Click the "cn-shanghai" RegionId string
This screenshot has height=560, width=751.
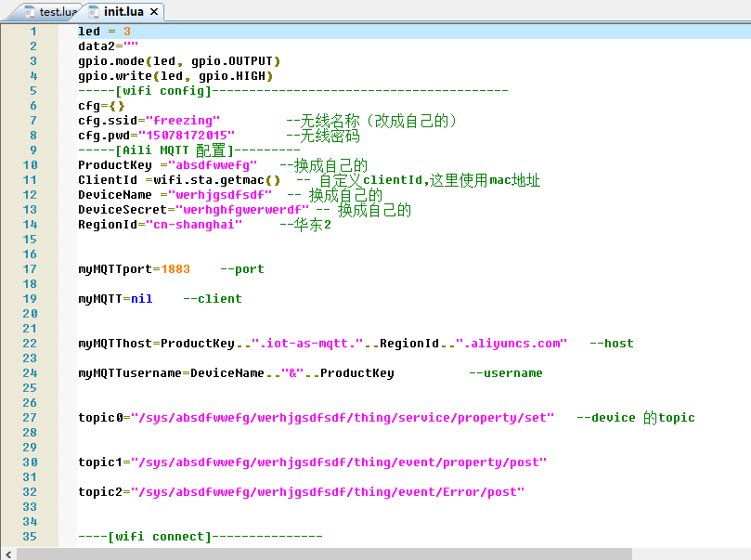point(194,224)
